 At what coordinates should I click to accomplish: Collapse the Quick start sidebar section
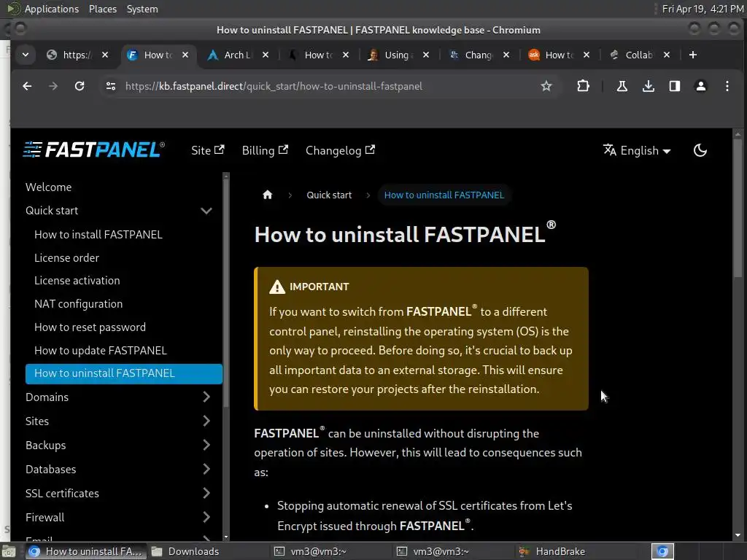click(x=206, y=211)
